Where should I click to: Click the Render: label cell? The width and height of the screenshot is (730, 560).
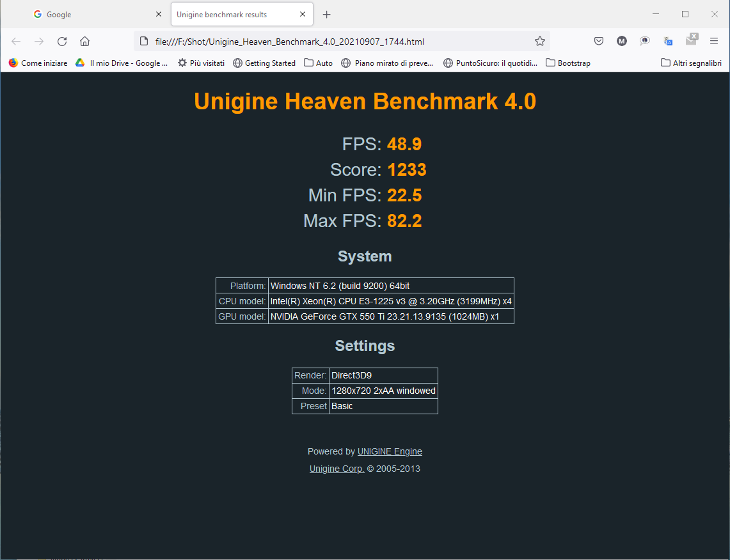pyautogui.click(x=310, y=375)
